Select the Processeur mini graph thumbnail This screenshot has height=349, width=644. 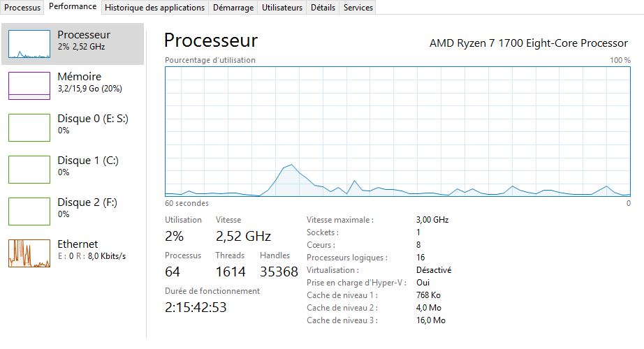29,44
